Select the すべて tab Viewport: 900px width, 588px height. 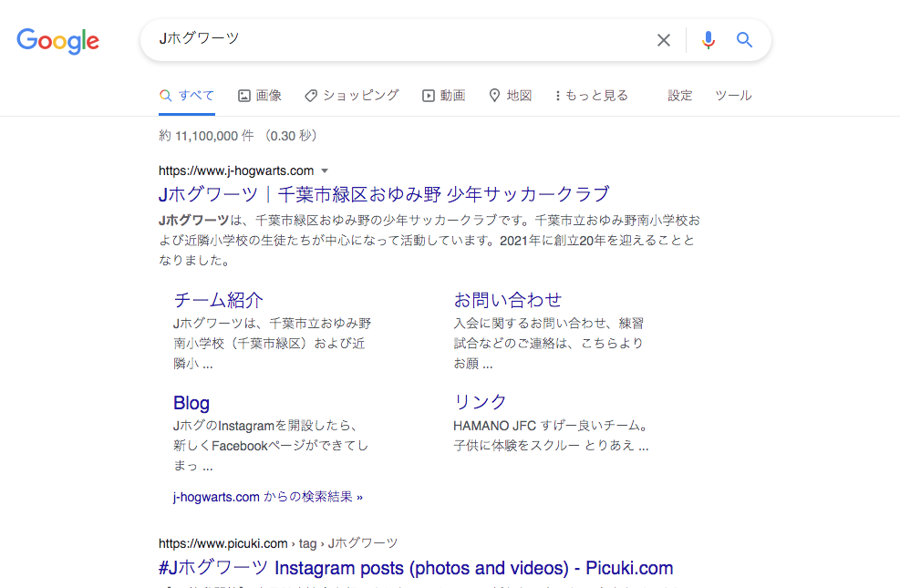pyautogui.click(x=187, y=95)
